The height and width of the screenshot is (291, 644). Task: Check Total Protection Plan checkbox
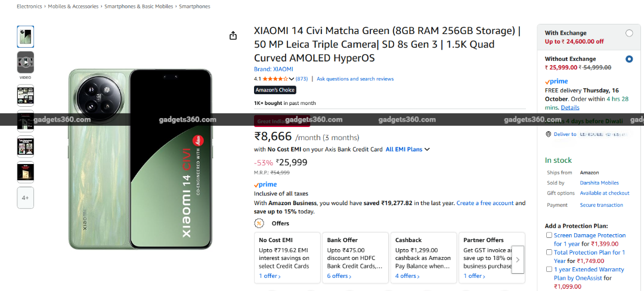(549, 252)
